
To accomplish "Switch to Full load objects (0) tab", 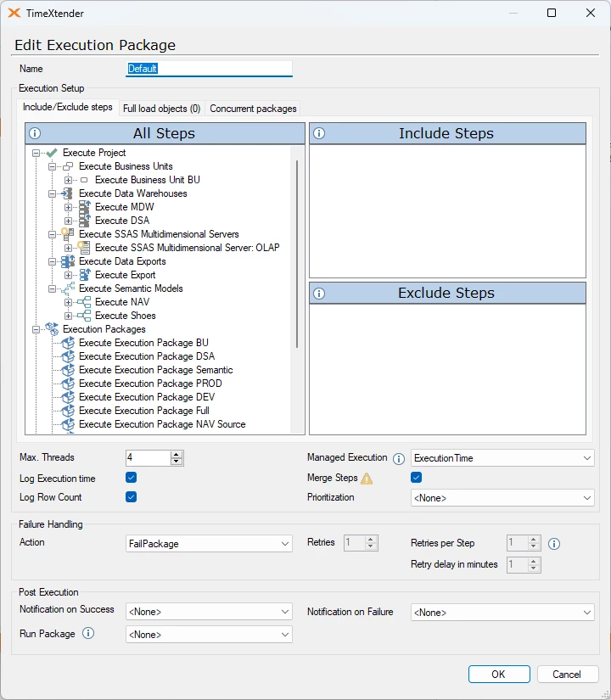I will (162, 109).
